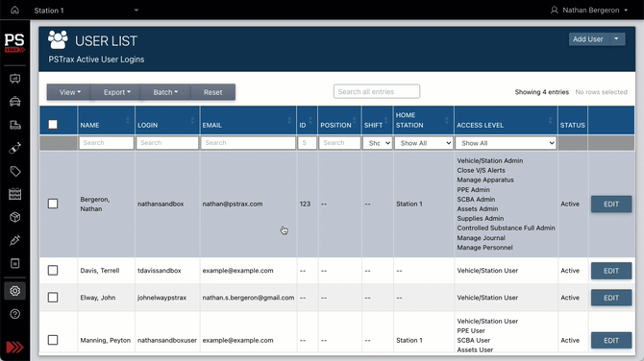This screenshot has width=644, height=361.
Task: Expand the Add User dropdown arrow
Action: (616, 39)
